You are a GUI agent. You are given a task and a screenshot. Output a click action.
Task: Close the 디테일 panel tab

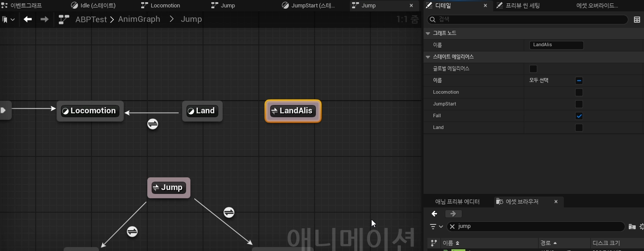tap(485, 6)
